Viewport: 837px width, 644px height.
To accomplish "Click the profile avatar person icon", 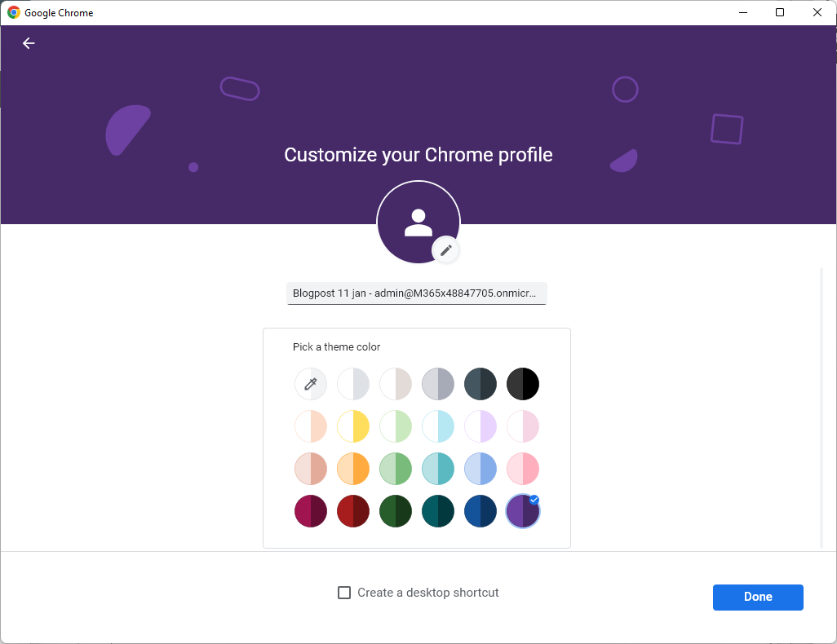I will (418, 222).
